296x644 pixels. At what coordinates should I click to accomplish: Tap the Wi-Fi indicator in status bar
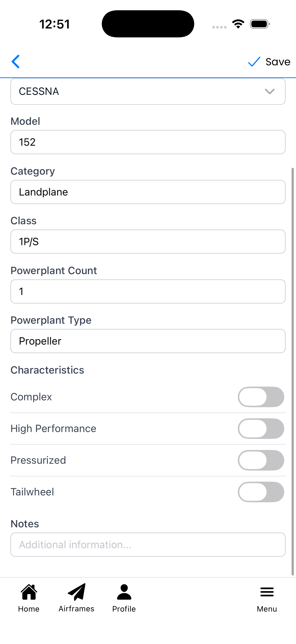click(x=238, y=23)
